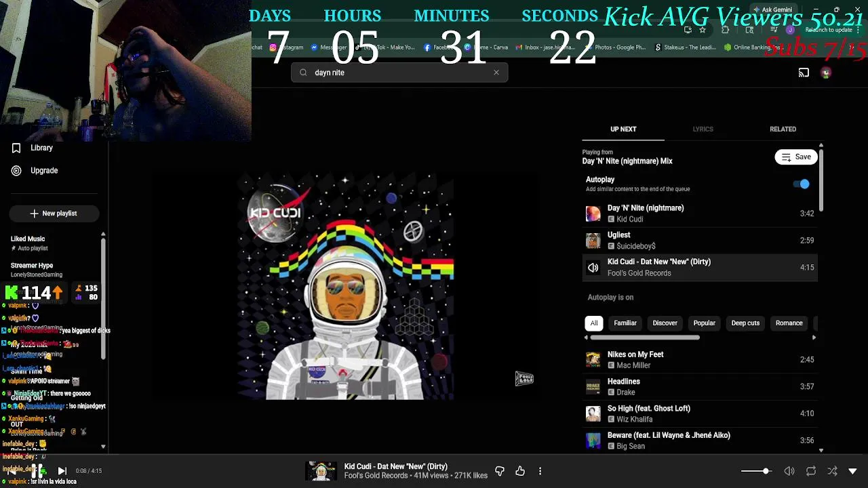This screenshot has height=488, width=868.
Task: Play Nikes on My Feet by Mac Miller
Action: (x=700, y=360)
